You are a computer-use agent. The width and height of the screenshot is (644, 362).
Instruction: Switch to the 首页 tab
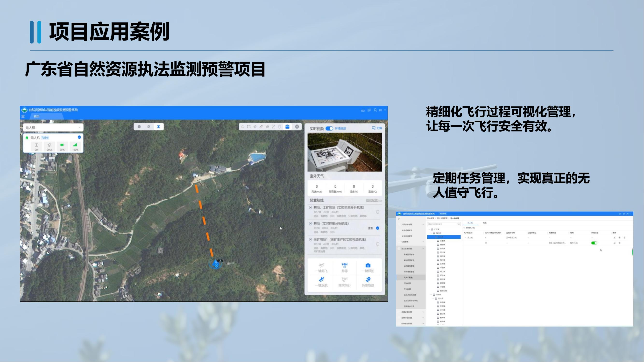point(36,116)
